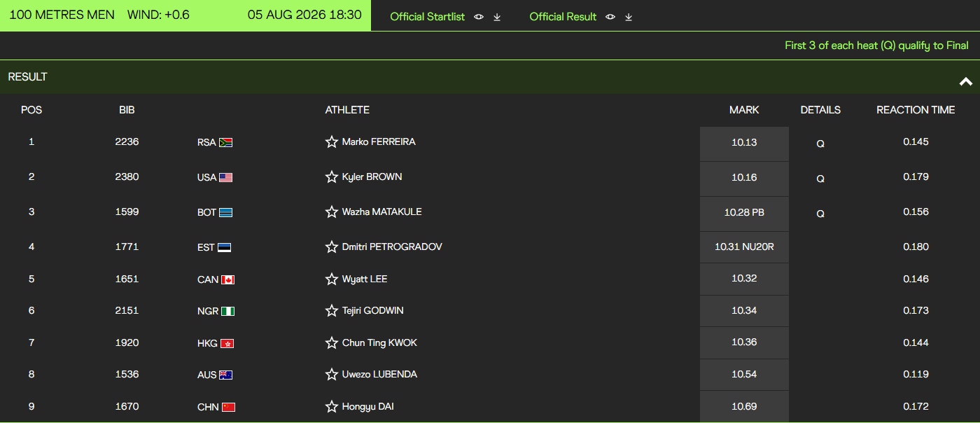Download the Official Startlist
This screenshot has height=423, width=980.
(x=497, y=17)
